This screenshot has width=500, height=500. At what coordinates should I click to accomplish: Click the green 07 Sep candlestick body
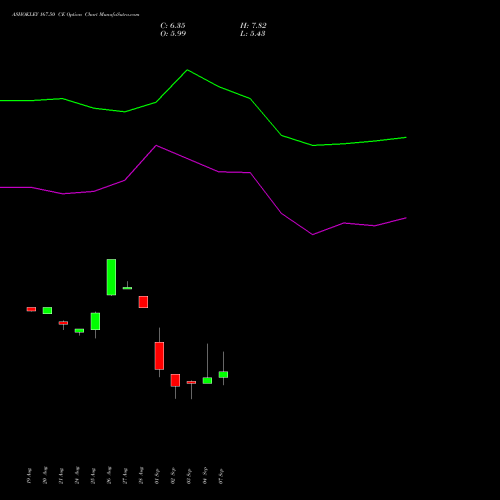pyautogui.click(x=223, y=375)
